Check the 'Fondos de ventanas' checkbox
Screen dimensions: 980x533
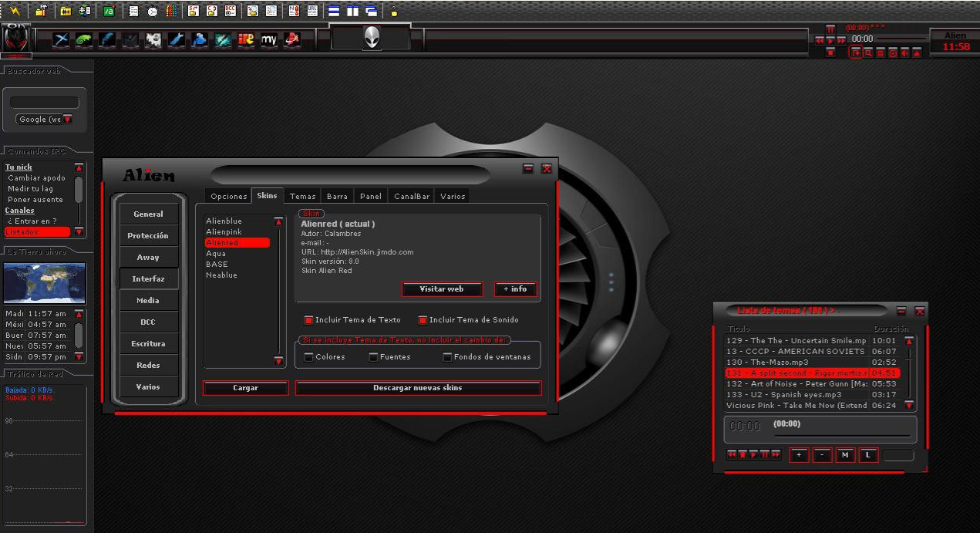click(x=447, y=357)
